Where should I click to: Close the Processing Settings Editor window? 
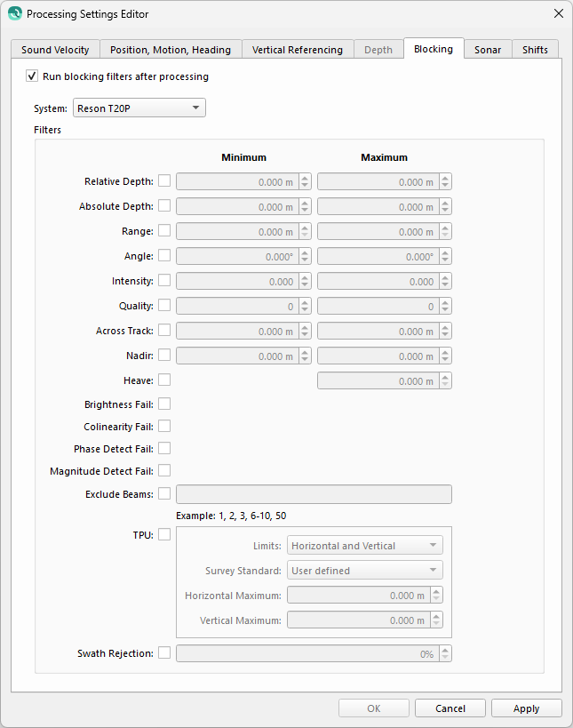point(558,13)
